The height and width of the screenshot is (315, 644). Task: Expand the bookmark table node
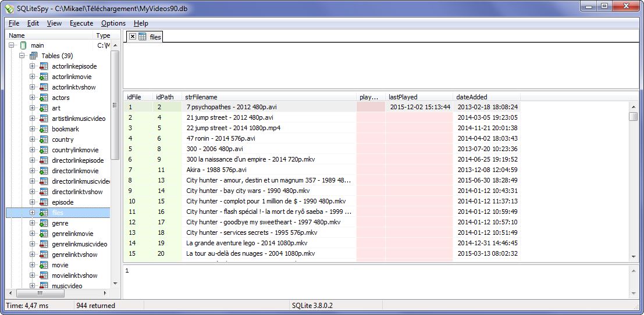point(32,129)
